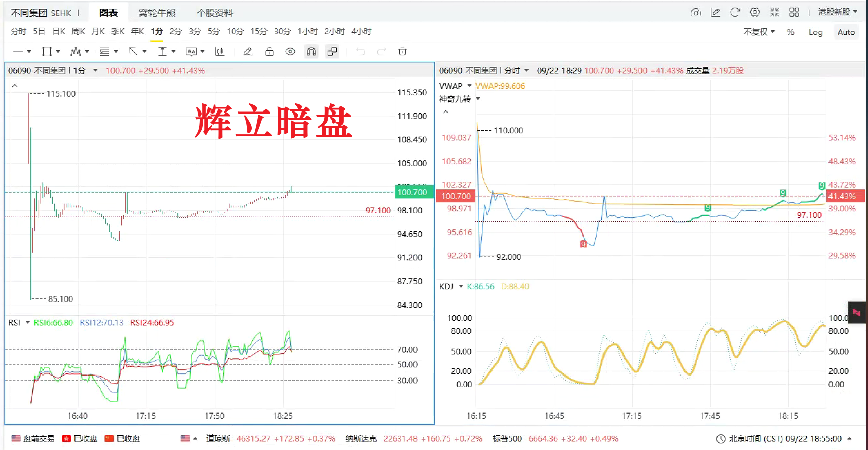Expand the timezone arrow beside clock

pyautogui.click(x=849, y=439)
